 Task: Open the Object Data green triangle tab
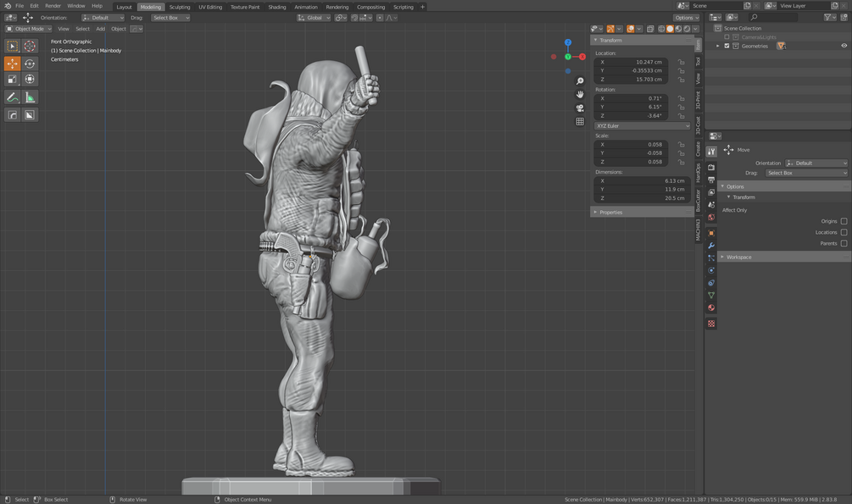(x=711, y=296)
